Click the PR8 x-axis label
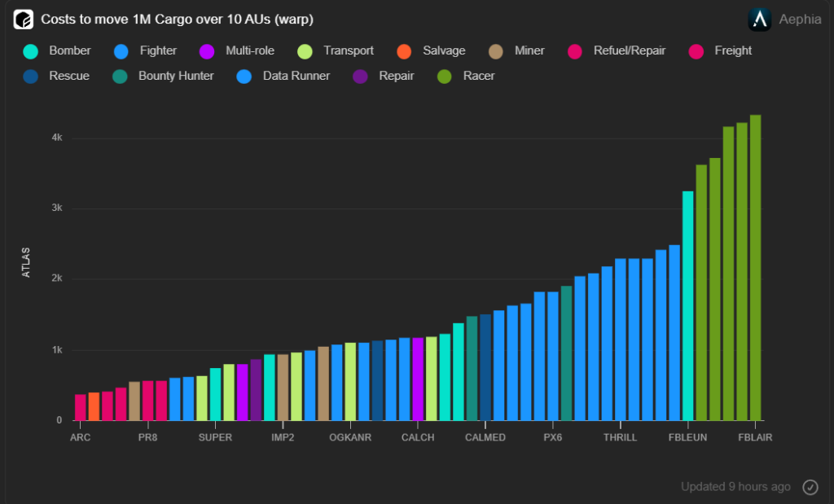 (x=148, y=437)
